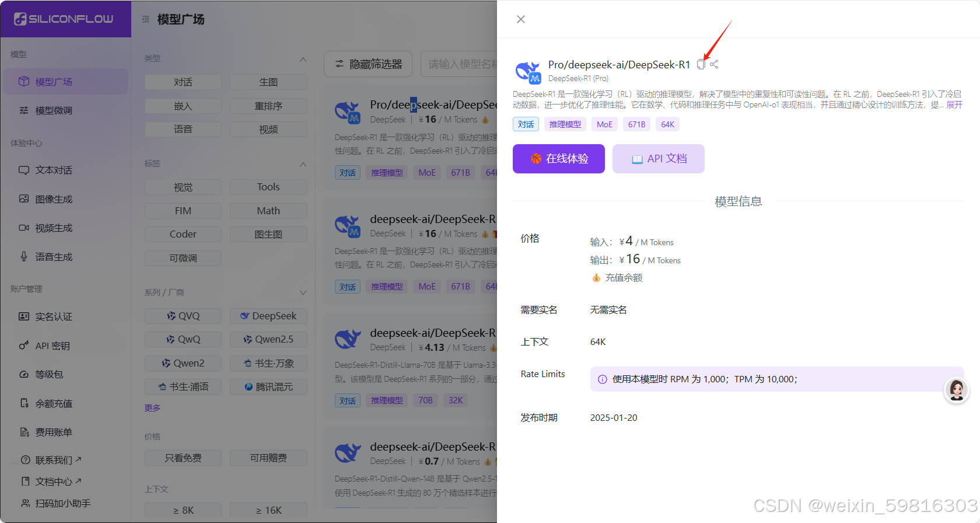Collapse the 类型 filter section
980x523 pixels.
[x=303, y=60]
